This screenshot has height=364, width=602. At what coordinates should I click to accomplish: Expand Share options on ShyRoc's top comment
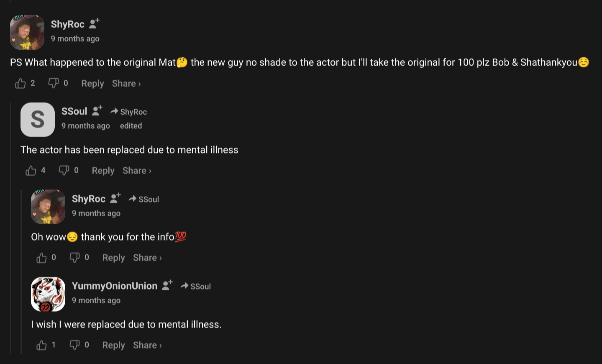(x=126, y=84)
